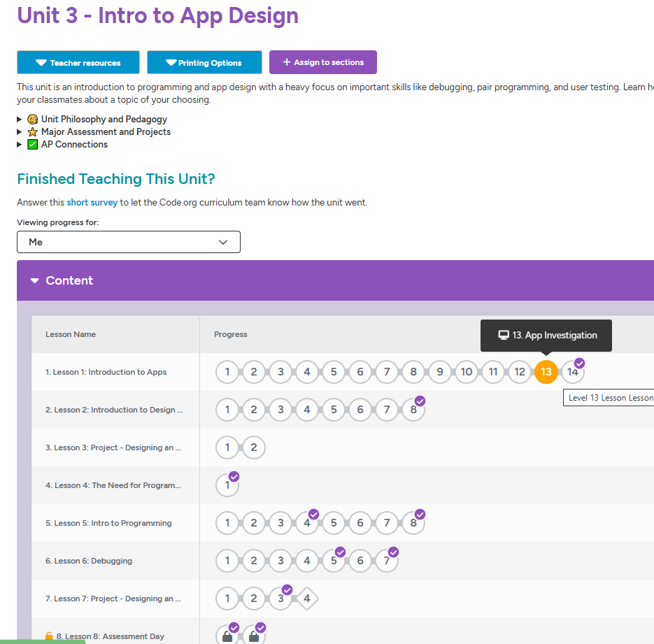Open level 1 bubble in Lesson 4
The image size is (654, 644).
tap(227, 485)
